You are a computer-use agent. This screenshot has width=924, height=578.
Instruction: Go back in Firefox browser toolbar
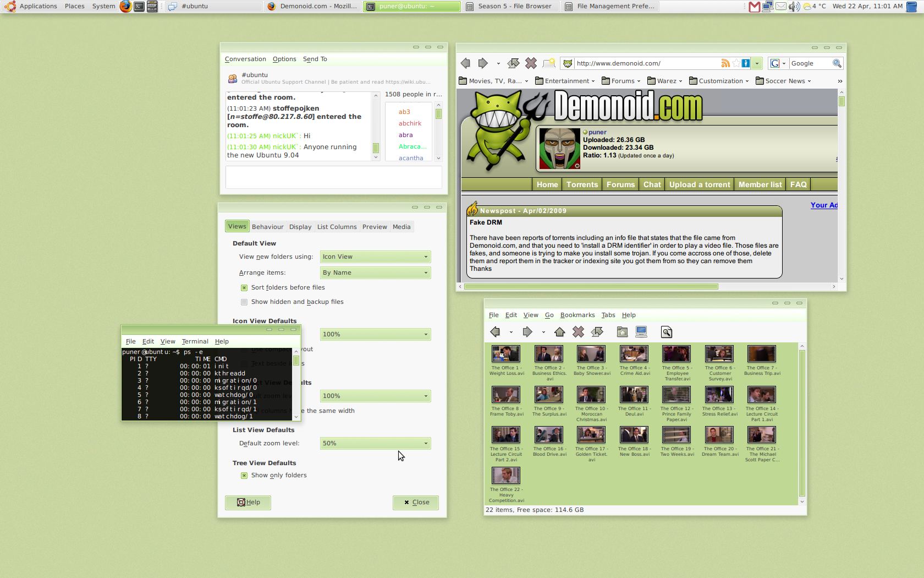click(x=466, y=63)
